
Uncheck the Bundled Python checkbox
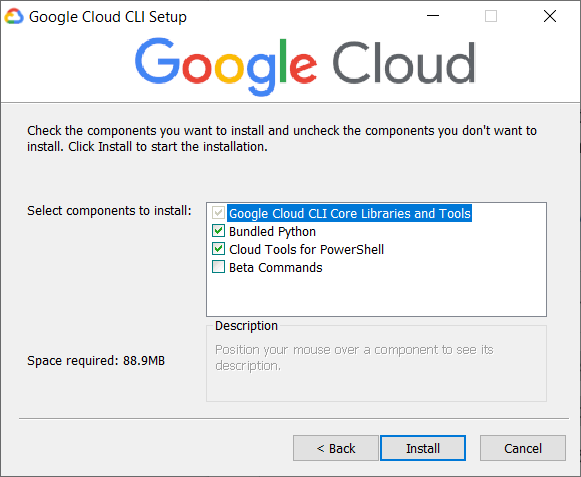click(x=218, y=231)
